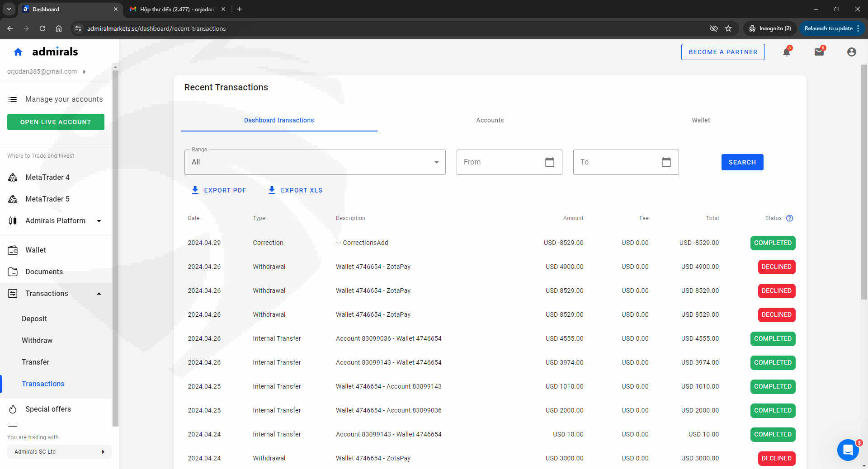This screenshot has height=469, width=868.
Task: Switch to the Wallet tab
Action: (x=701, y=120)
